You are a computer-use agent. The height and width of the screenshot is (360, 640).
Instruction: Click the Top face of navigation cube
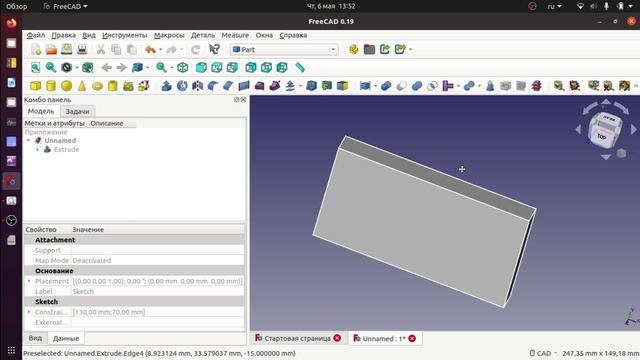602,137
